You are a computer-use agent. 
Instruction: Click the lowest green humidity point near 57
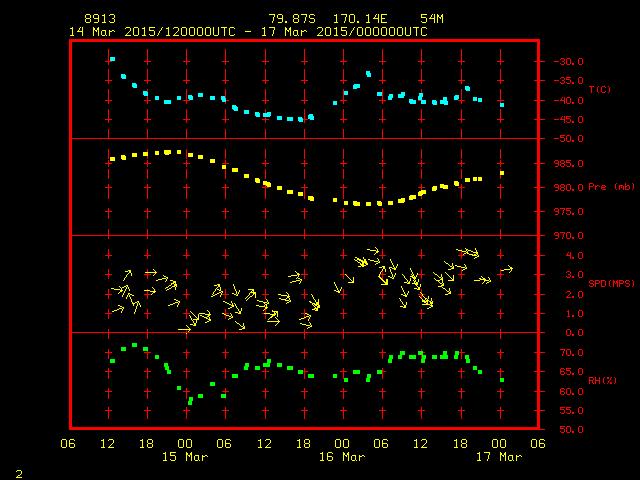[190, 401]
